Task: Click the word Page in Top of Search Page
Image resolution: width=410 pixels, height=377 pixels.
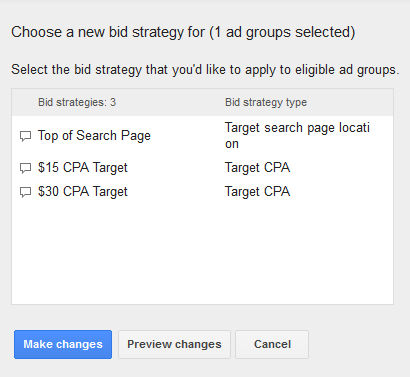Action: pyautogui.click(x=136, y=136)
